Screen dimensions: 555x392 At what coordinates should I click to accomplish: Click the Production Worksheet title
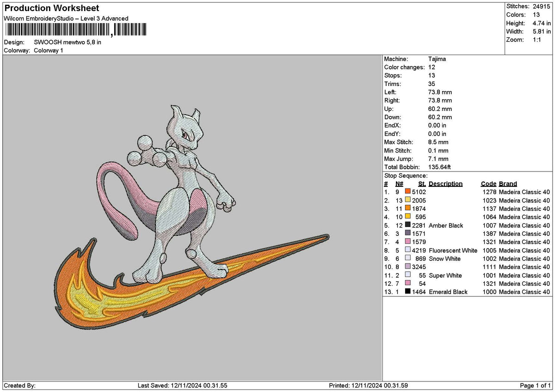click(51, 8)
